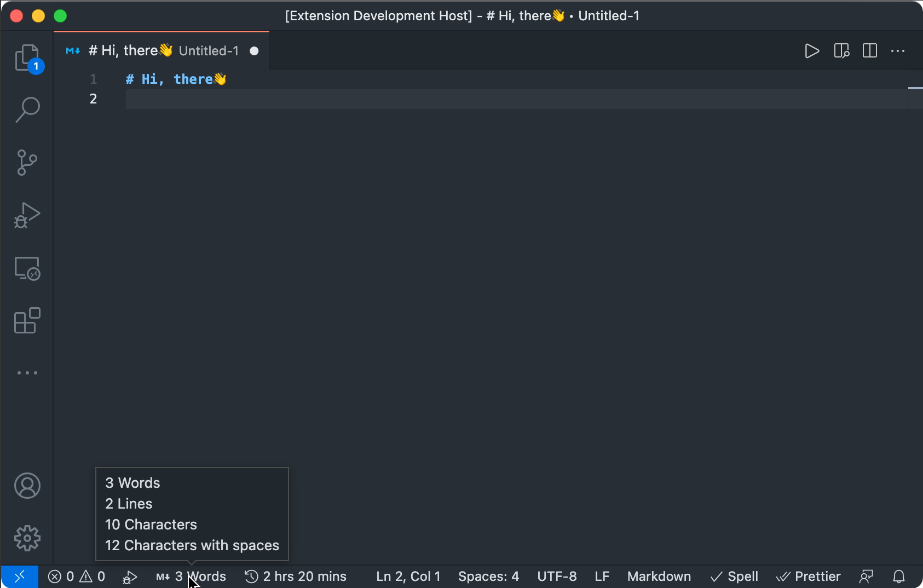Open Problems via errors and warnings count

click(77, 577)
